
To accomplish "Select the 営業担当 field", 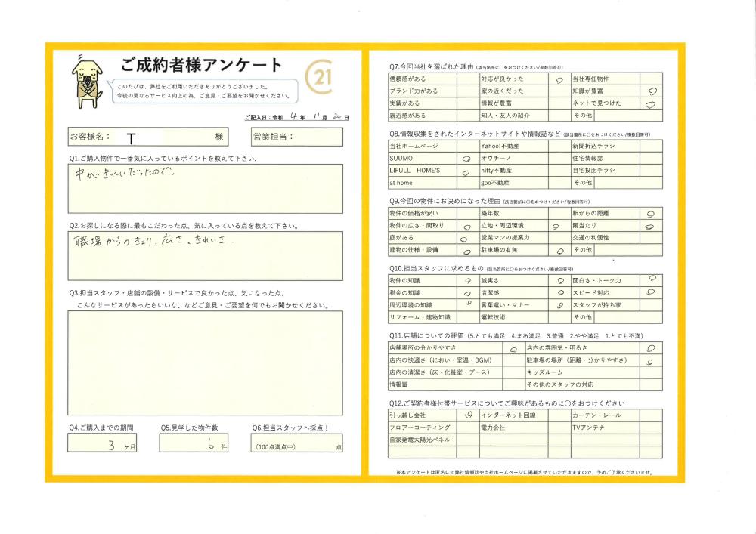I will tap(297, 137).
